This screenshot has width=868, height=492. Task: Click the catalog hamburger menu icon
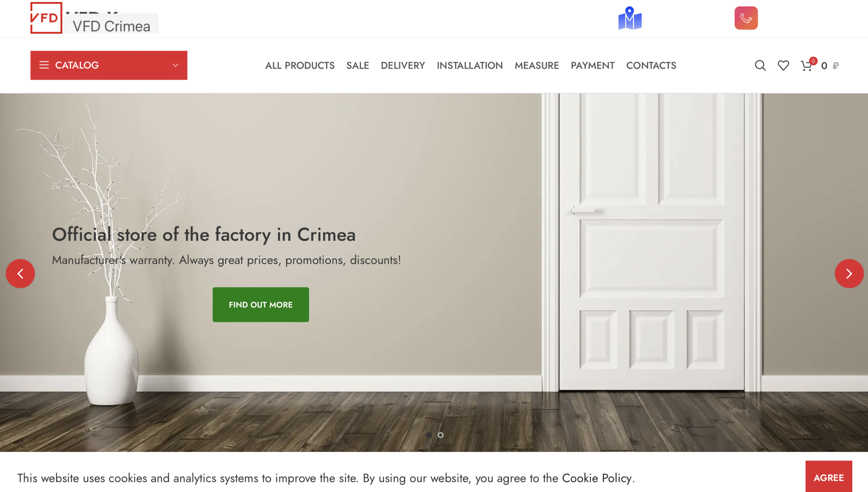pyautogui.click(x=44, y=65)
